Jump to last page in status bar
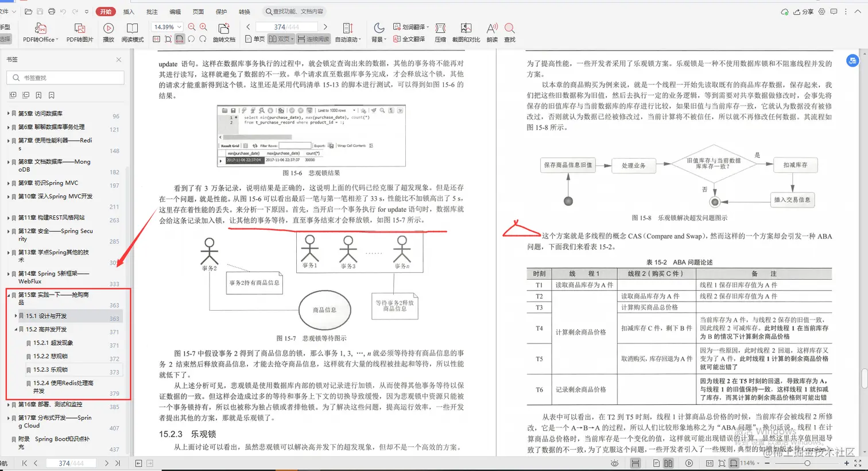The image size is (868, 471). tap(118, 463)
